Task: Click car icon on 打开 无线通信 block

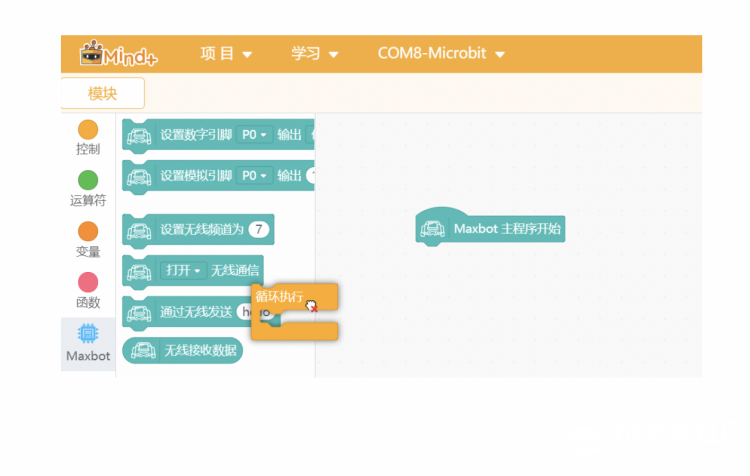Action: click(139, 272)
